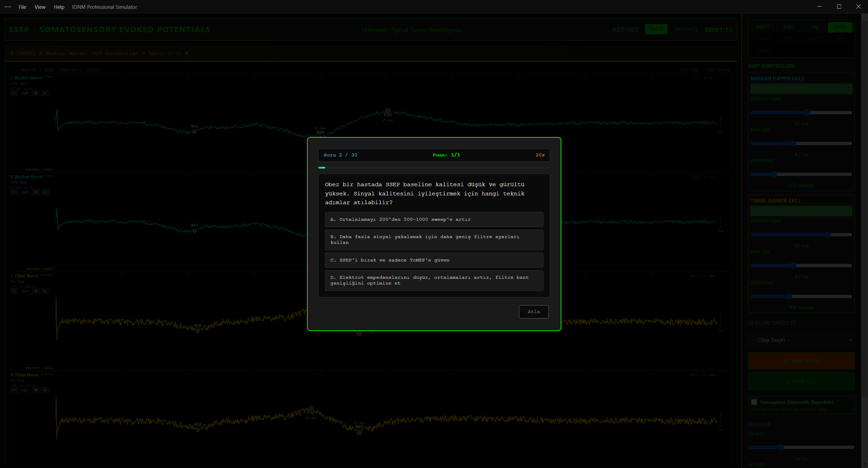The width and height of the screenshot is (868, 468).
Task: Switch to the TcMEP modality tab
Action: pos(762,27)
